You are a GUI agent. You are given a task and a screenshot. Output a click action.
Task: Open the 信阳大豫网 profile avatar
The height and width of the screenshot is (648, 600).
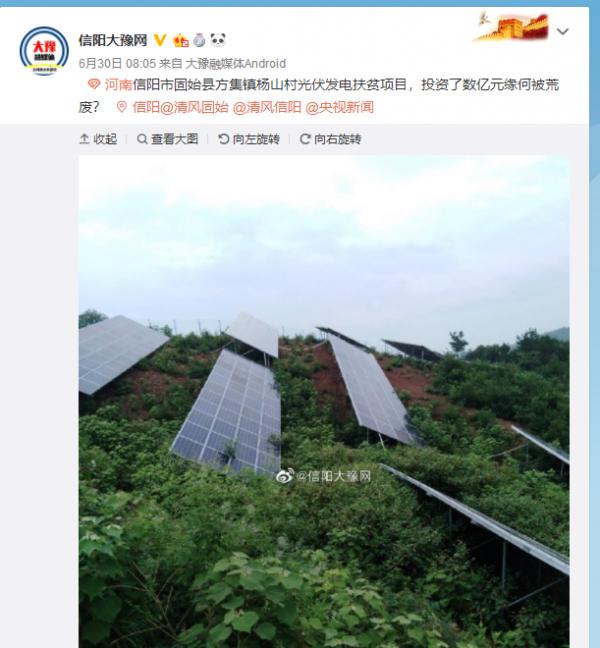tap(44, 51)
